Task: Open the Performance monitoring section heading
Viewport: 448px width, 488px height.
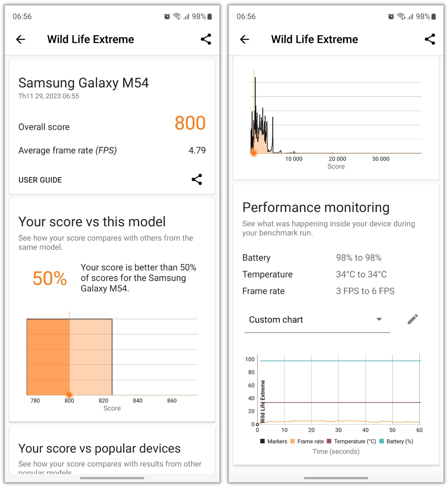Action: [x=315, y=207]
